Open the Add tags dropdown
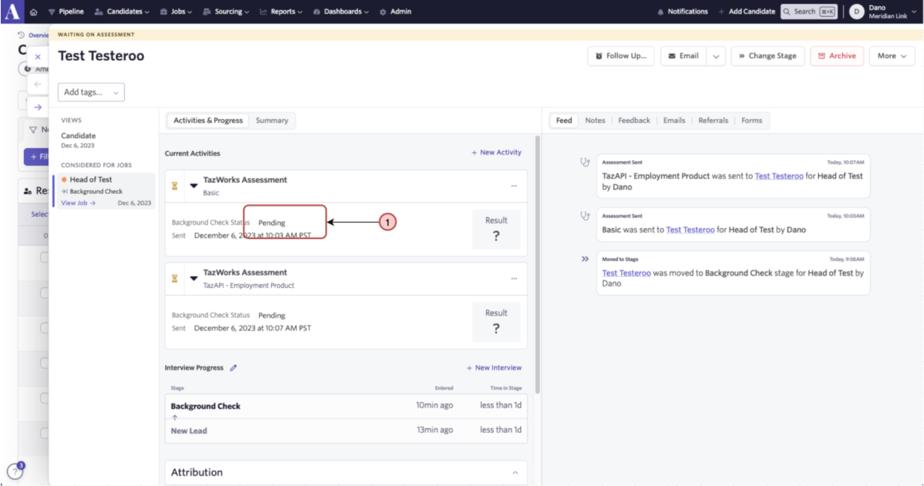Screen dimensions: 924x486 91,92
